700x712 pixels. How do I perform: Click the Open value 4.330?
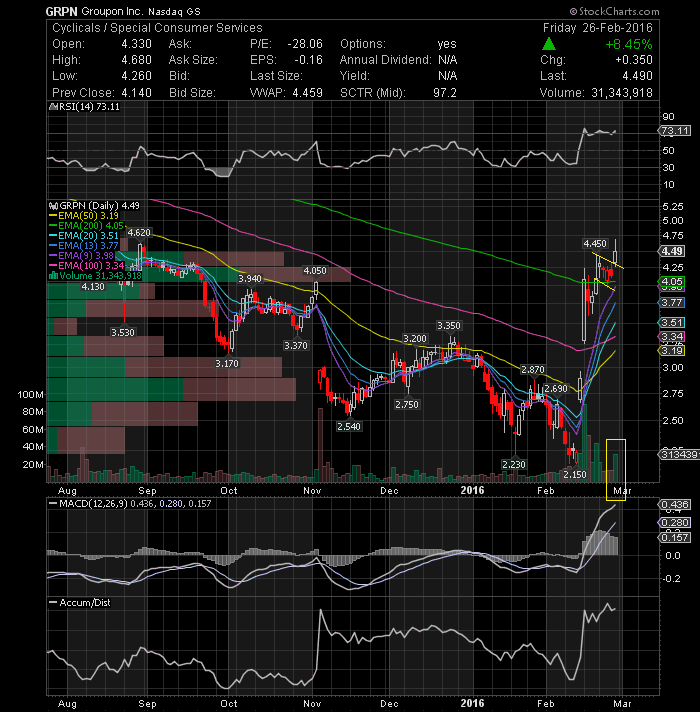click(x=136, y=44)
